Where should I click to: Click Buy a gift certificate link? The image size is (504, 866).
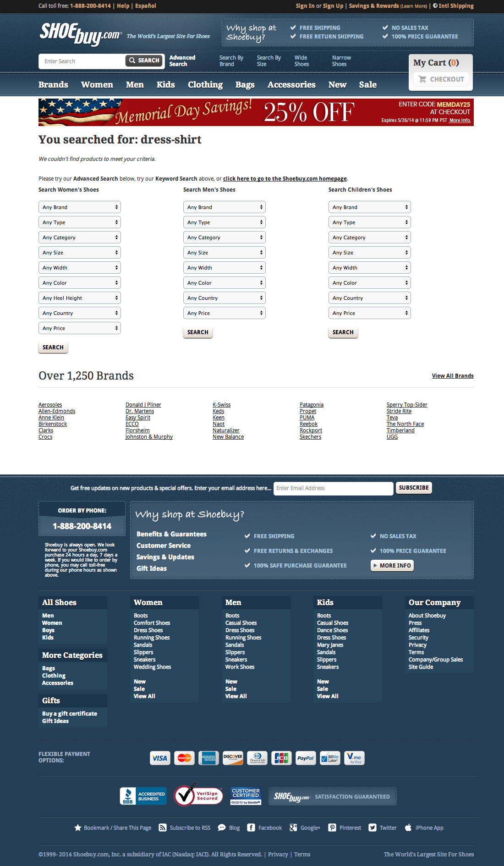click(70, 714)
